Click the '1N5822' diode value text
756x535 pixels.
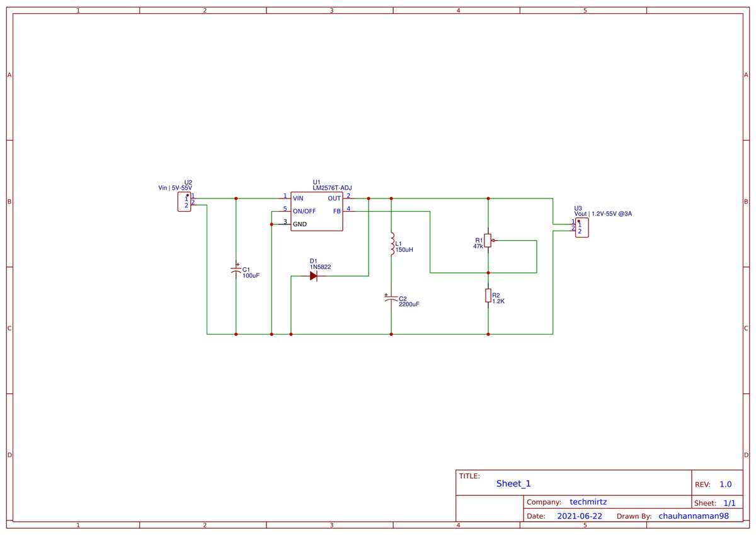point(320,267)
